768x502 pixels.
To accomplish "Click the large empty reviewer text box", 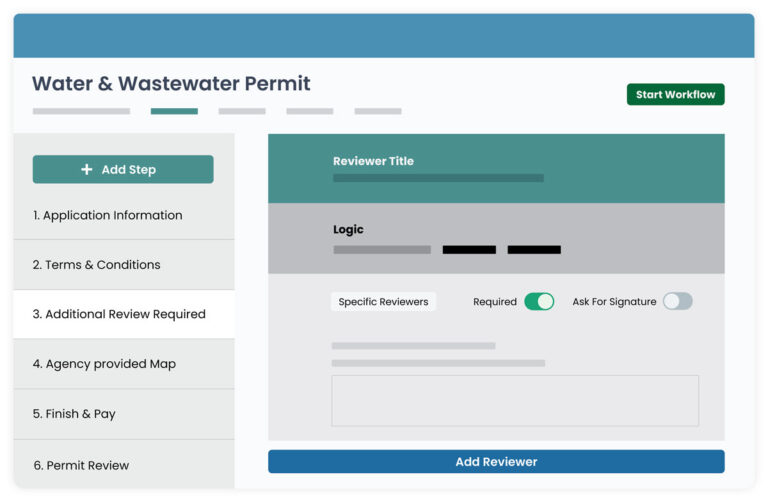I will point(515,401).
